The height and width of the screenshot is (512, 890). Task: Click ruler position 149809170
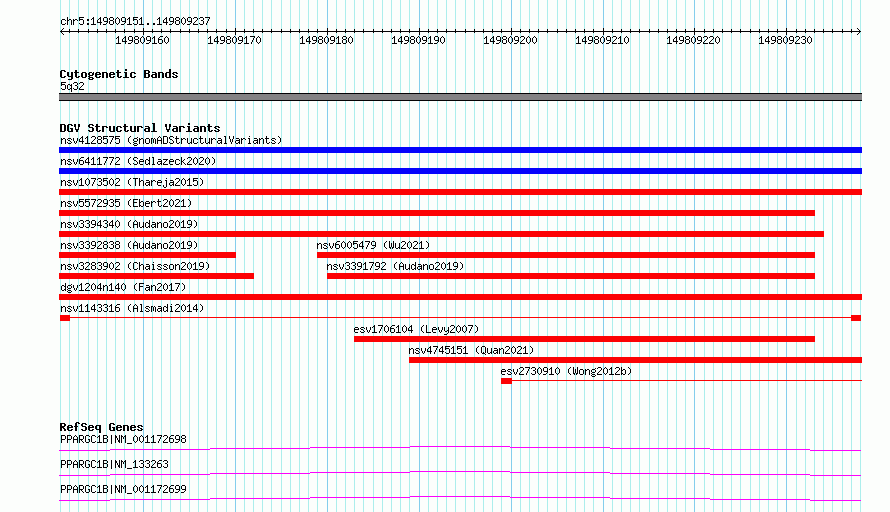[234, 40]
